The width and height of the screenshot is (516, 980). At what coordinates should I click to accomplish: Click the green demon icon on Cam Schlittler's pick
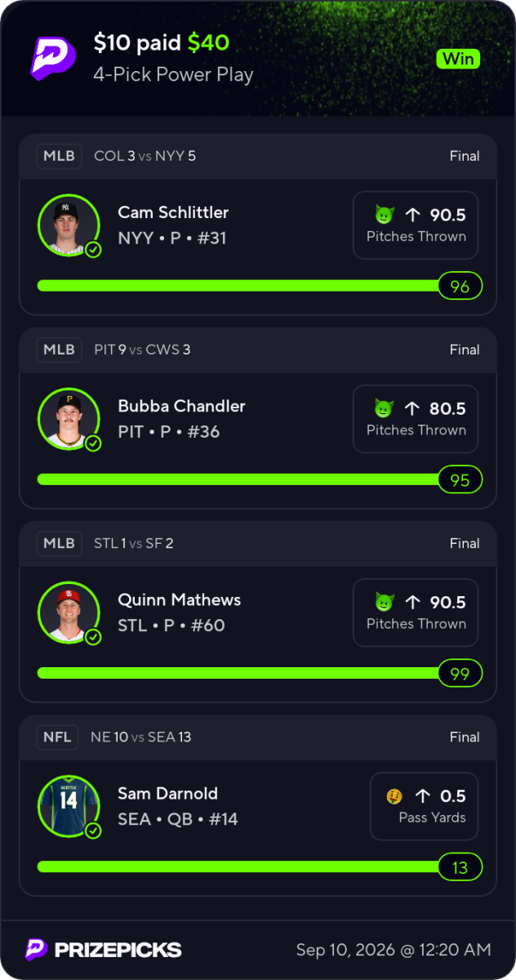pyautogui.click(x=385, y=215)
